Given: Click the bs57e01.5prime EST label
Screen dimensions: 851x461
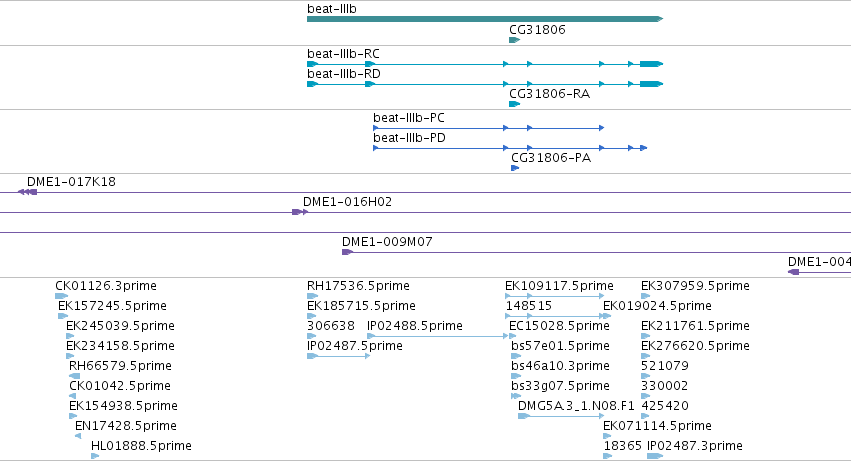Looking at the screenshot, I should click(560, 346).
